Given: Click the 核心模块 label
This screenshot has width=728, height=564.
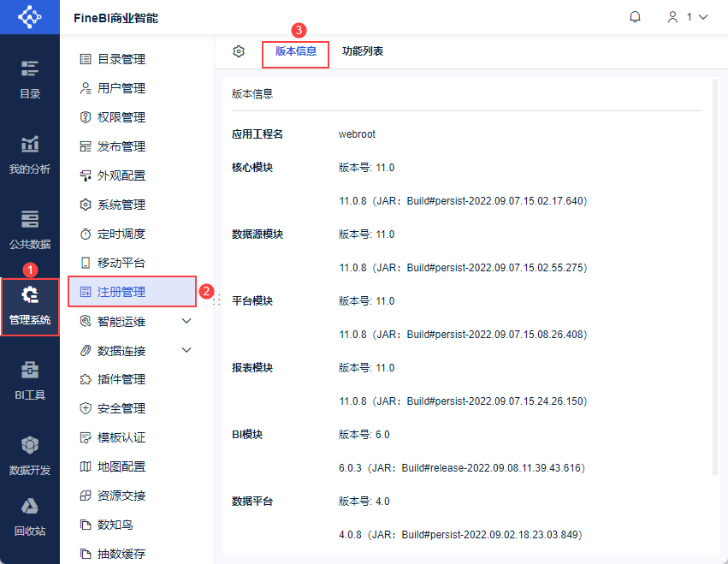Looking at the screenshot, I should pos(252,167).
